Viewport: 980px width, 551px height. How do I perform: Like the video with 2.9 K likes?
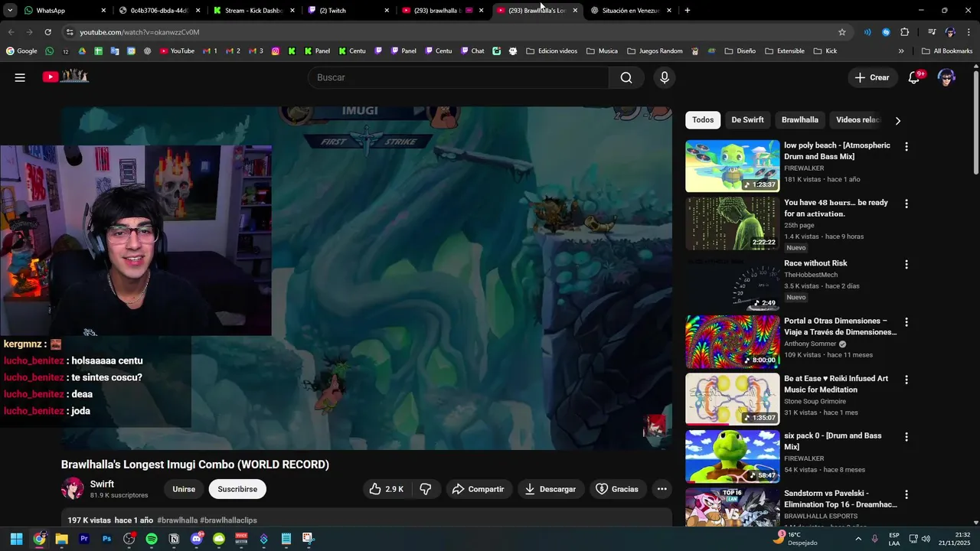point(387,489)
